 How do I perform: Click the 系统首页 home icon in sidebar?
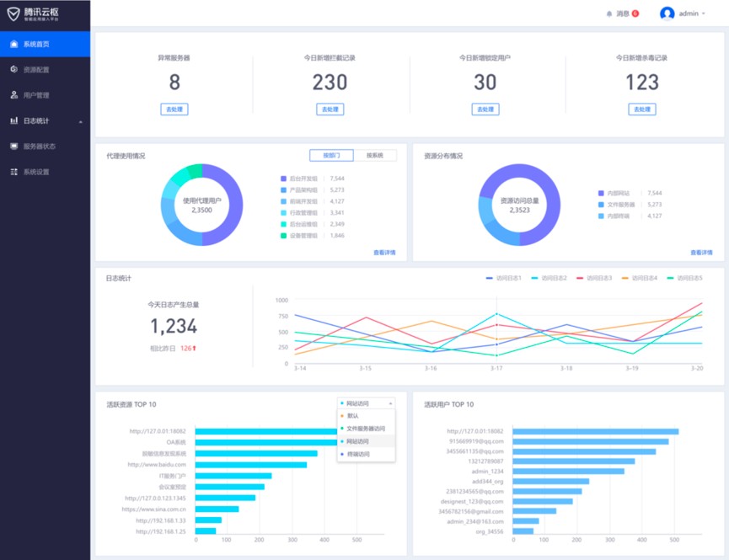pos(13,44)
